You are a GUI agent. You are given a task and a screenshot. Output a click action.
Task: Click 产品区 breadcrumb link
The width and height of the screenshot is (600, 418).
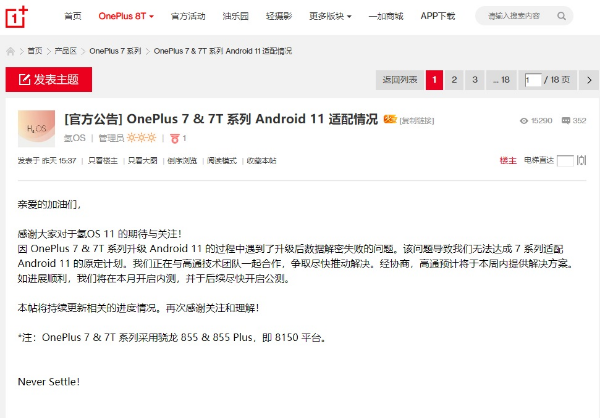(x=65, y=51)
